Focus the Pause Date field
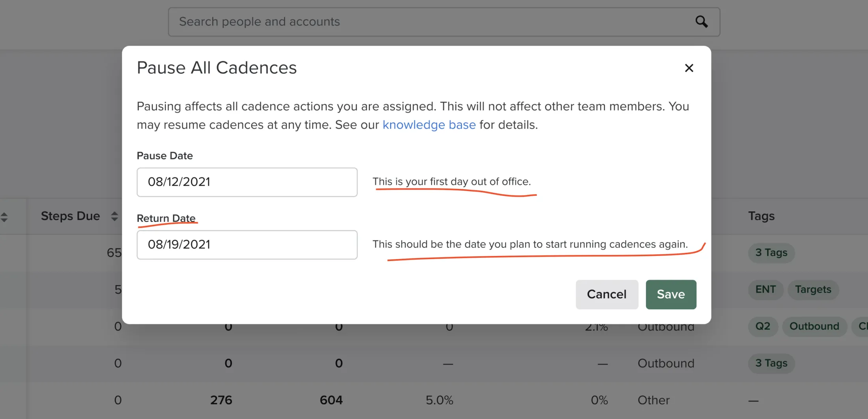The height and width of the screenshot is (419, 868). coord(247,182)
